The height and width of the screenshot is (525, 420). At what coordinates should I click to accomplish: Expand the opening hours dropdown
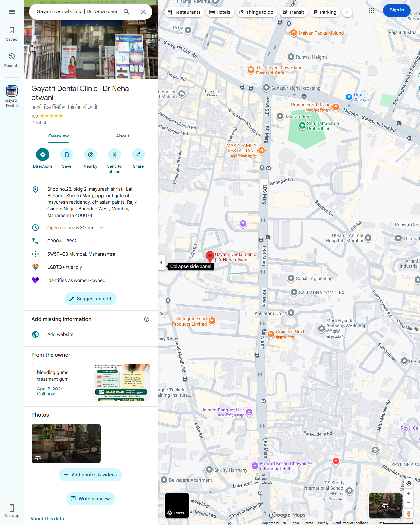pyautogui.click(x=102, y=228)
